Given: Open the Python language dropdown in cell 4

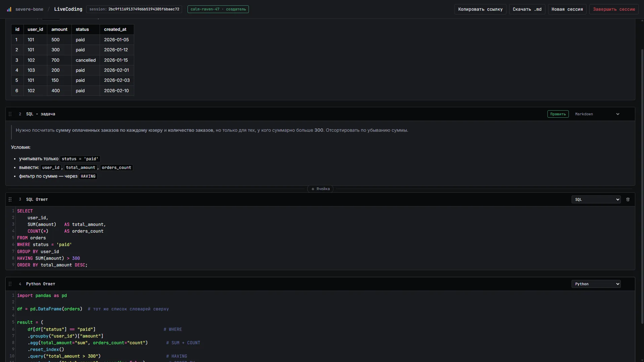Looking at the screenshot, I should pos(596,284).
